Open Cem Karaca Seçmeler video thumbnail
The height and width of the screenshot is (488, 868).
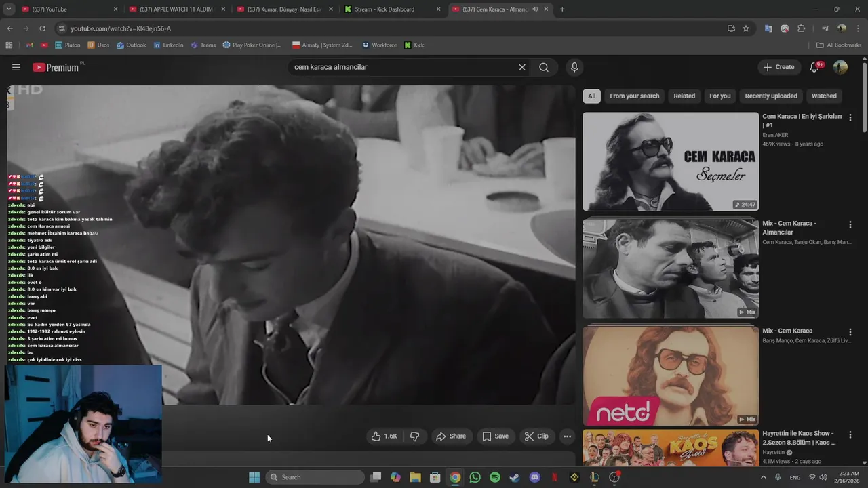pos(671,161)
